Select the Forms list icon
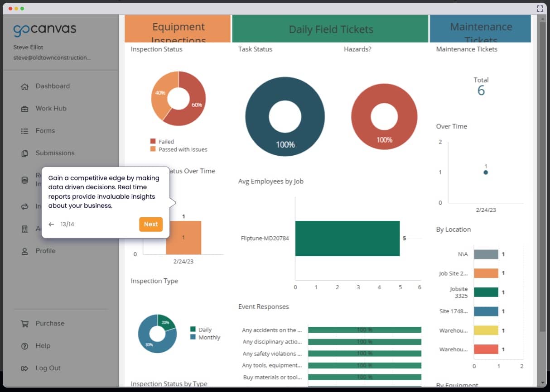 point(25,131)
